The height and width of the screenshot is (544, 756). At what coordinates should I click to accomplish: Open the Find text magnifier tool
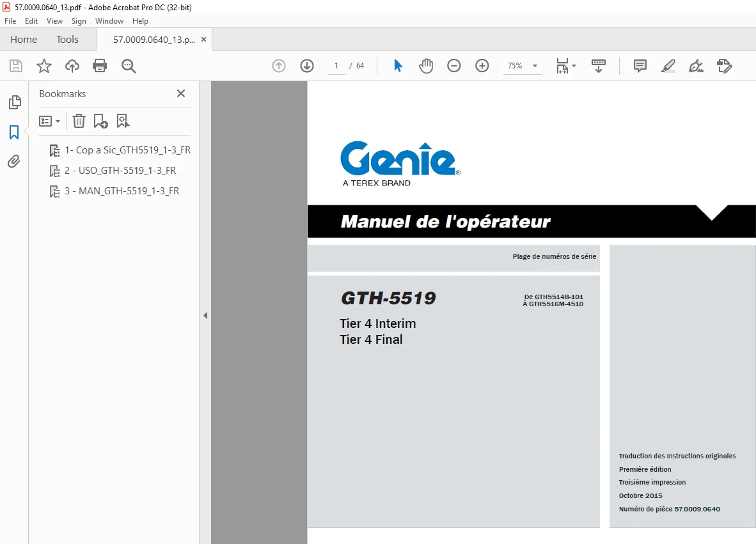pyautogui.click(x=129, y=66)
